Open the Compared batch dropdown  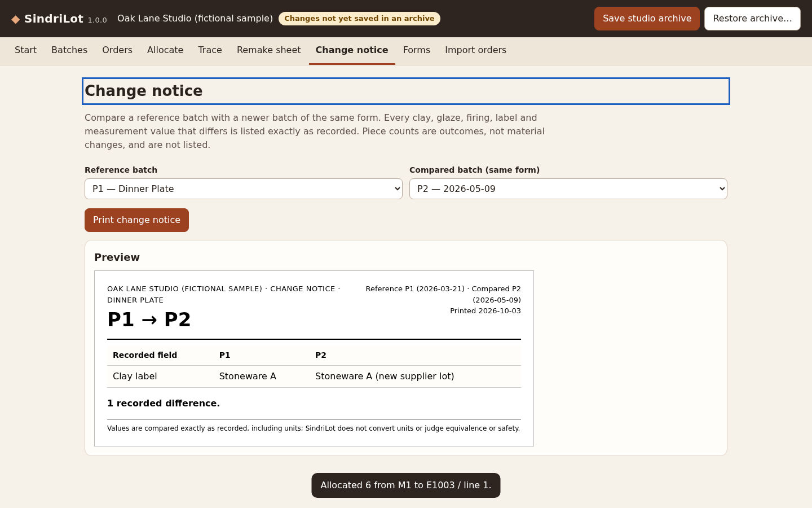click(568, 189)
